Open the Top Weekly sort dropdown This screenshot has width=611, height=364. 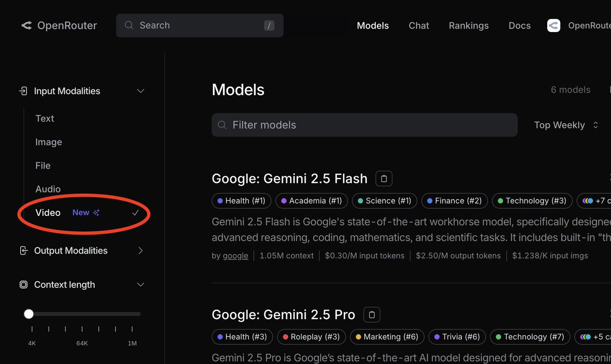tap(566, 125)
